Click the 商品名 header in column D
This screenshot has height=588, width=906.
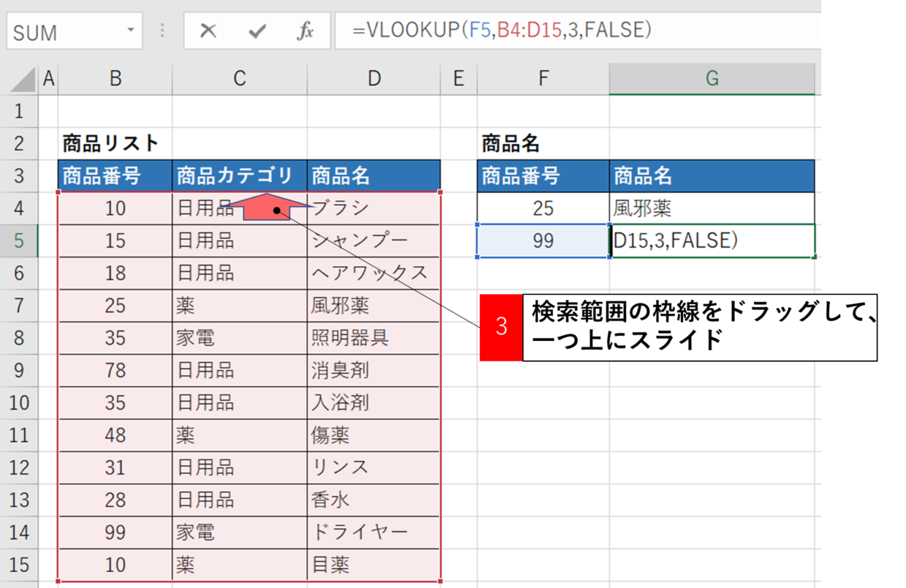[x=374, y=176]
